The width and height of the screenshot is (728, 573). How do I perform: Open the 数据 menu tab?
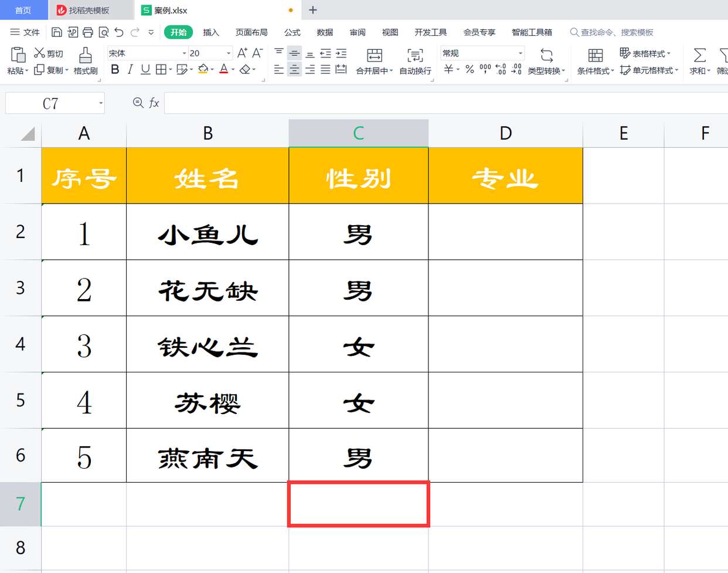point(324,32)
